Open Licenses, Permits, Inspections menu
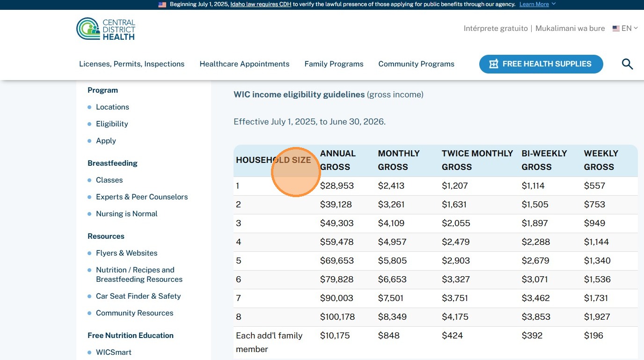The width and height of the screenshot is (644, 360). (x=132, y=64)
